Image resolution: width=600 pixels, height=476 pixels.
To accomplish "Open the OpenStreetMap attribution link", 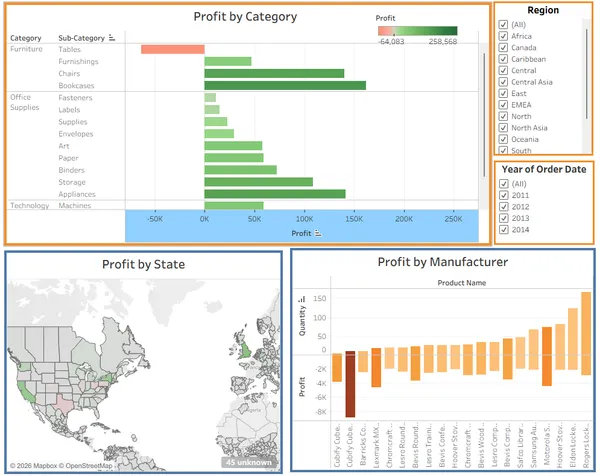I will tap(86, 466).
